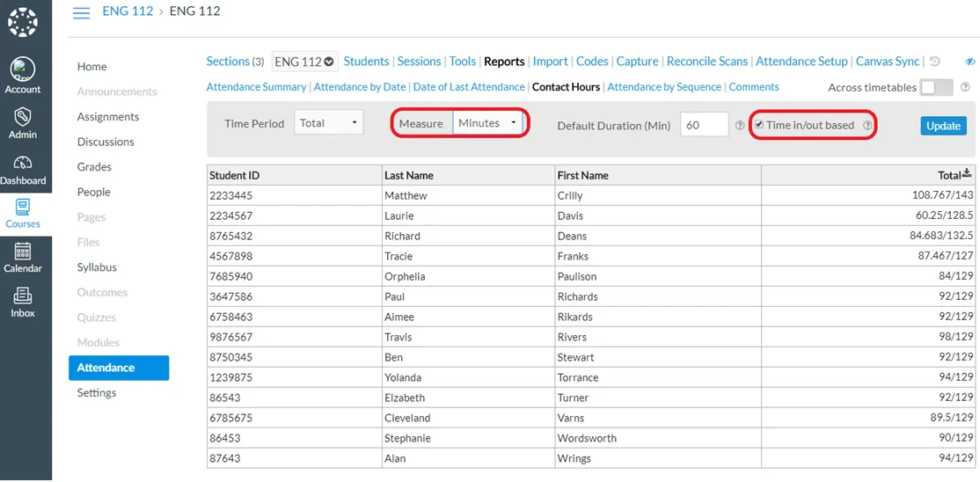Open the Sections link
980x482 pixels.
point(228,62)
